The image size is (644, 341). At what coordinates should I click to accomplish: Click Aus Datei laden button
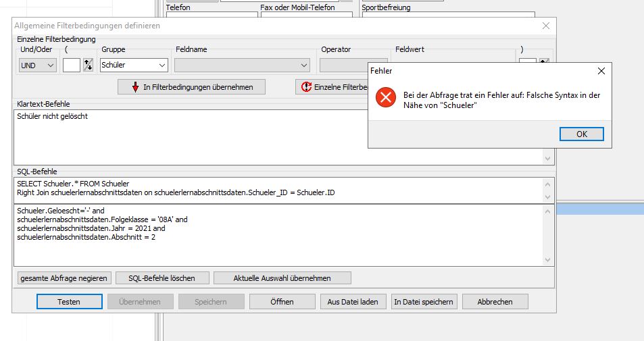coord(353,302)
